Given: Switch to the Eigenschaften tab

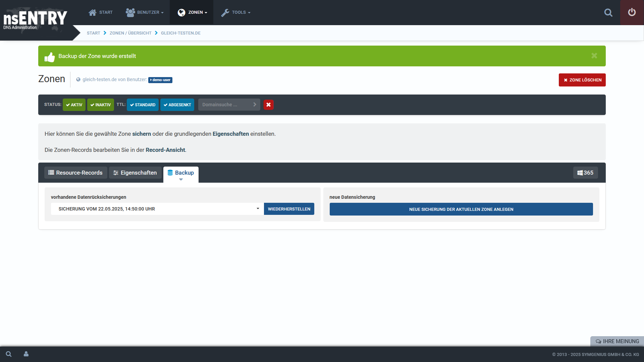Looking at the screenshot, I should click(135, 173).
